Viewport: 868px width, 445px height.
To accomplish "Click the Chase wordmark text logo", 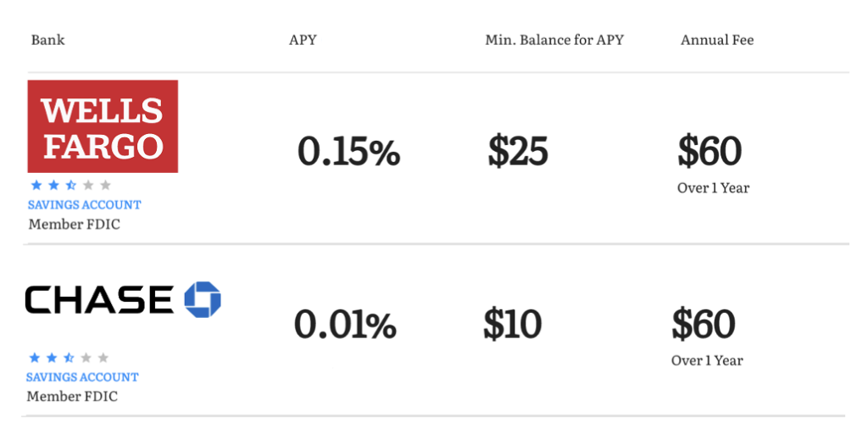I will pos(99,299).
